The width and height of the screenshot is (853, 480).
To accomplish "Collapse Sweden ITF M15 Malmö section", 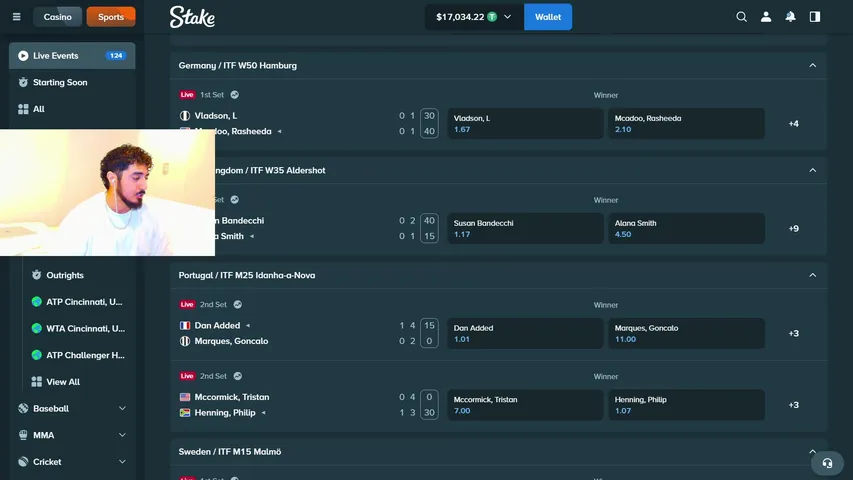I will click(813, 451).
